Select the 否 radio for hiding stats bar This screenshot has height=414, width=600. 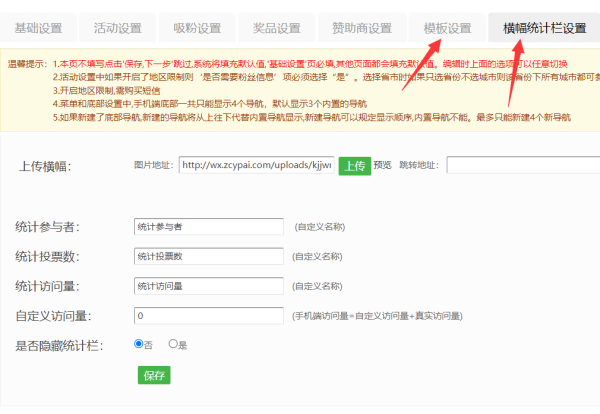[x=139, y=344]
